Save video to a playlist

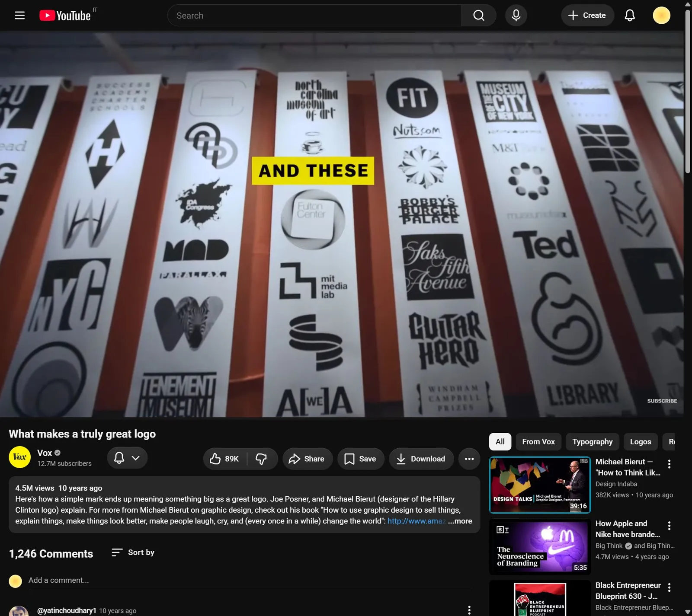click(360, 459)
